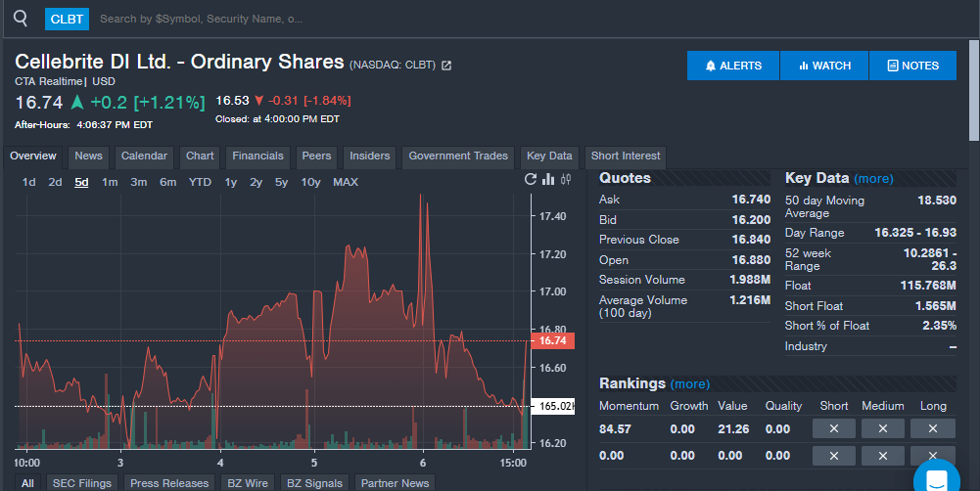Image resolution: width=980 pixels, height=491 pixels.
Task: Click the Value score 21.26
Action: [x=733, y=429]
